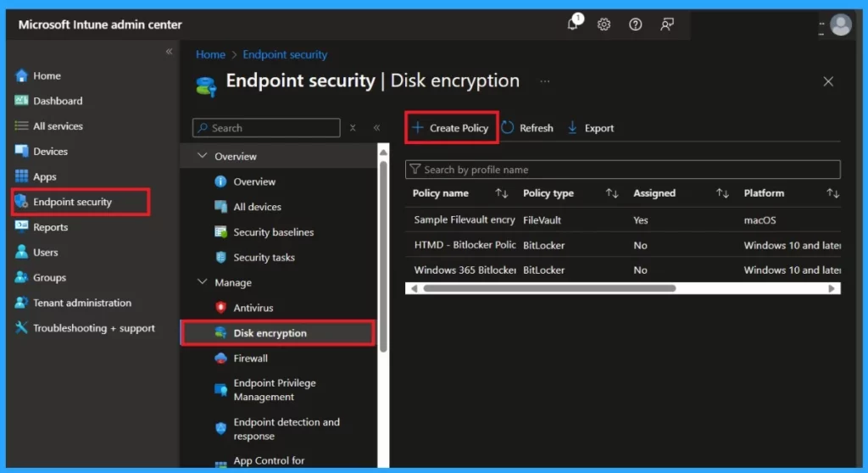The width and height of the screenshot is (868, 473).
Task: Clear the blade search with the X icon
Action: coord(353,128)
